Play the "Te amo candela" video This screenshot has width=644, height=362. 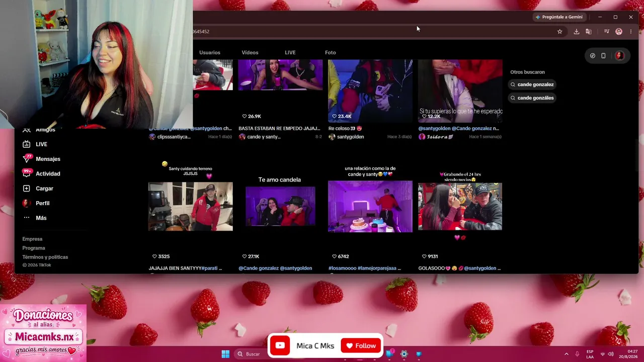[x=280, y=206]
